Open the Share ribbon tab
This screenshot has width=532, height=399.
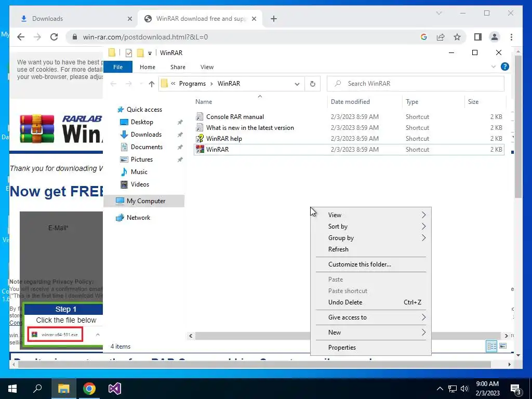178,67
